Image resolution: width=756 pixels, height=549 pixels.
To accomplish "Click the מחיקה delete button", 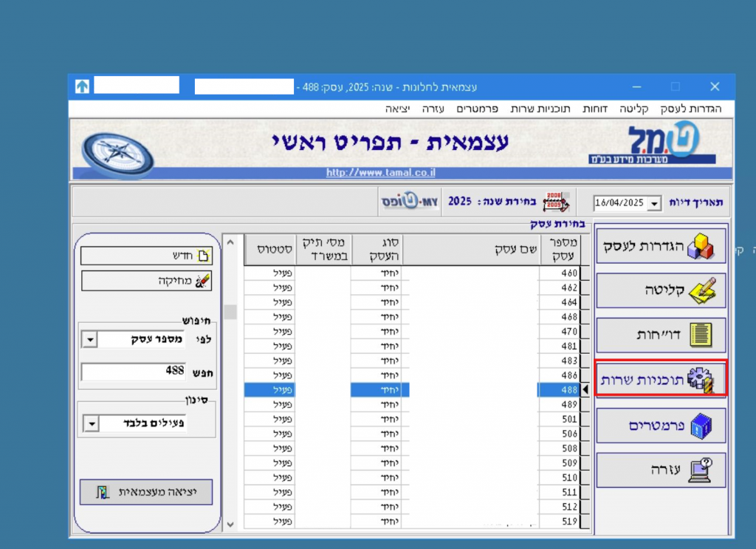I will pyautogui.click(x=146, y=281).
